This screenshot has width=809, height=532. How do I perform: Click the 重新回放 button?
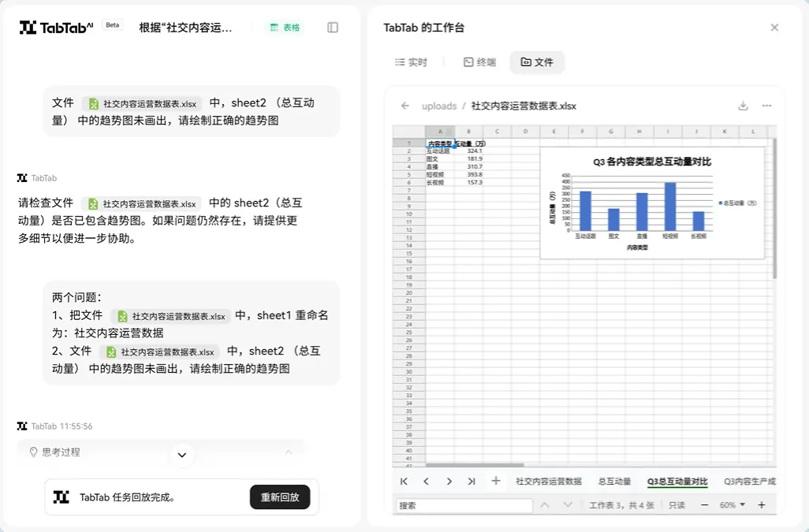280,497
